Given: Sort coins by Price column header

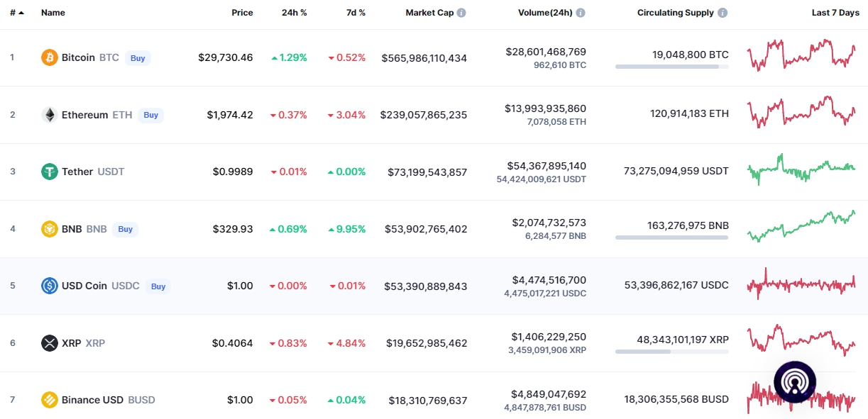Looking at the screenshot, I should tap(242, 13).
